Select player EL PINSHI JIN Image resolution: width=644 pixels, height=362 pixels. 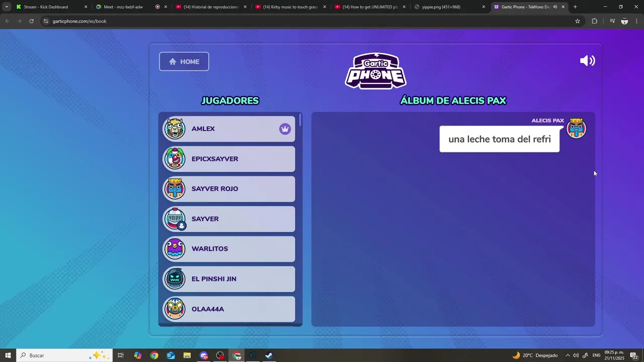pos(229,279)
